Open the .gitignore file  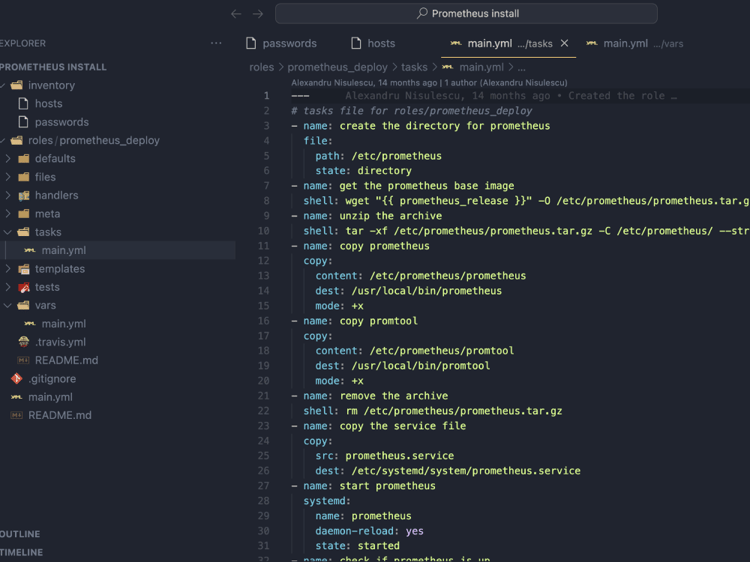(x=52, y=379)
